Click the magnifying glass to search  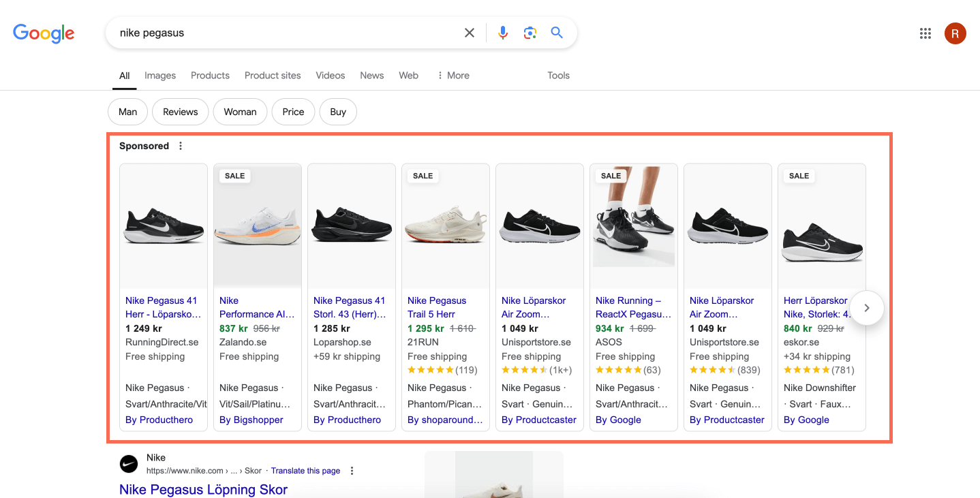point(556,32)
